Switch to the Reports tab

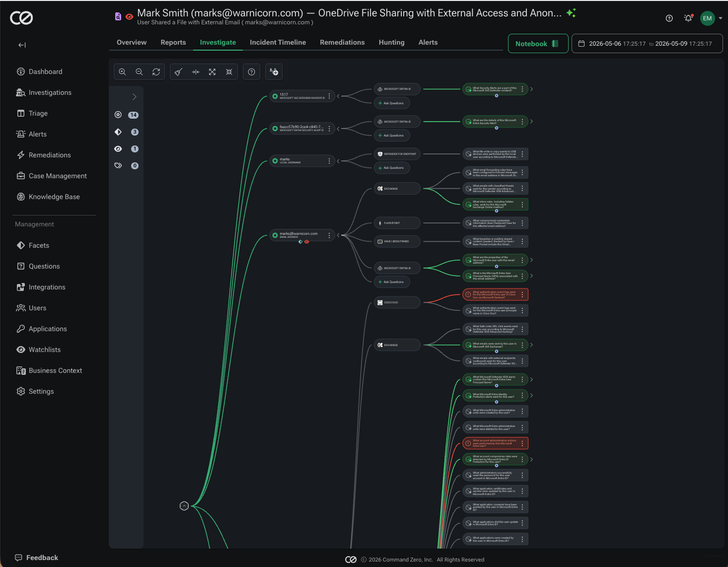173,43
